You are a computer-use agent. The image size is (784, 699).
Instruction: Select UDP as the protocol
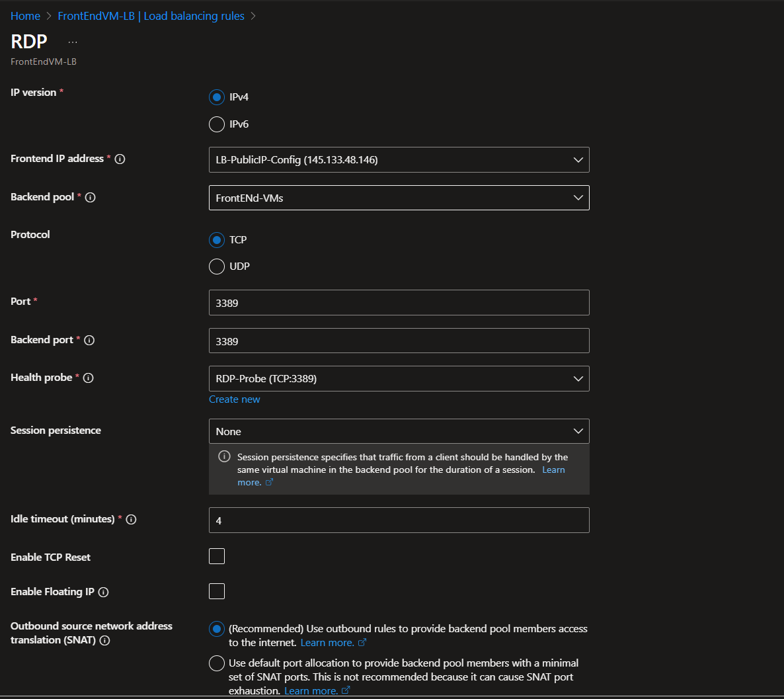click(x=217, y=267)
